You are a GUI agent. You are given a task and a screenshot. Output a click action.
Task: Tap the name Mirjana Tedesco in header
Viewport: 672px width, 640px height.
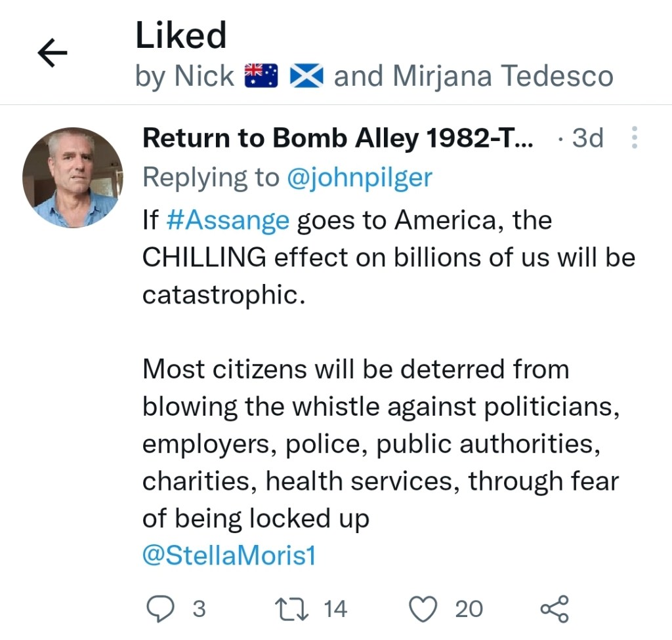503,76
